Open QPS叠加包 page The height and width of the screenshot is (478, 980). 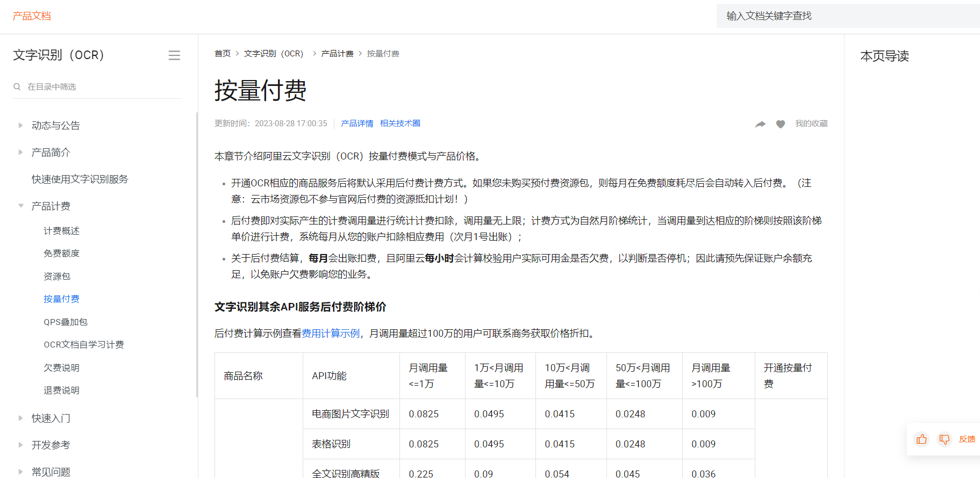point(66,322)
